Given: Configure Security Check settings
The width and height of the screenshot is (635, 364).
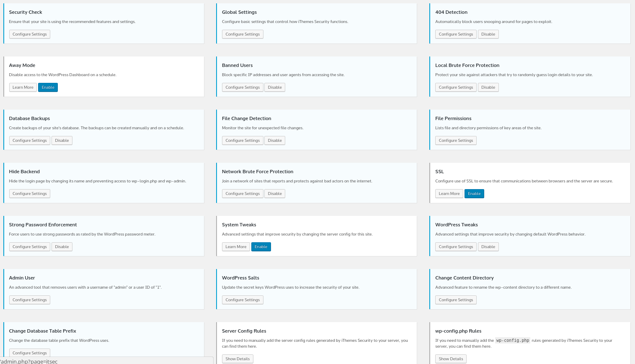Looking at the screenshot, I should coord(29,34).
